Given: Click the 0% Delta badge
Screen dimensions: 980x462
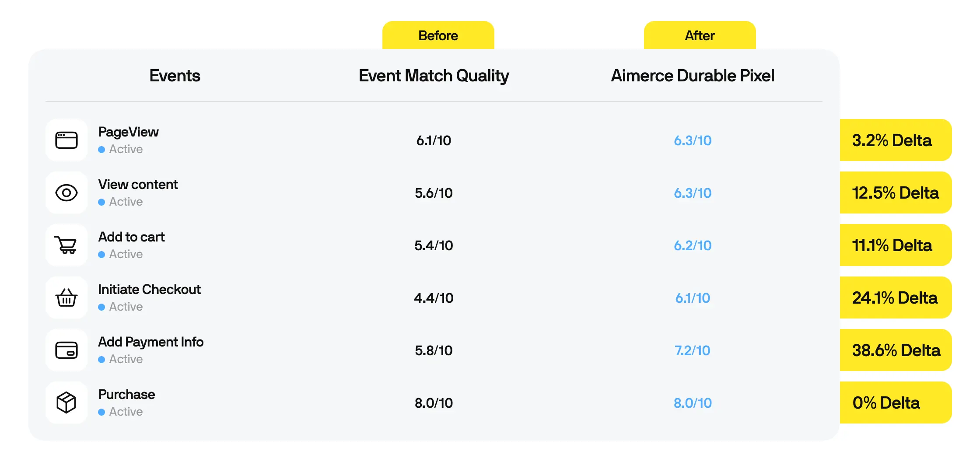Looking at the screenshot, I should [896, 402].
